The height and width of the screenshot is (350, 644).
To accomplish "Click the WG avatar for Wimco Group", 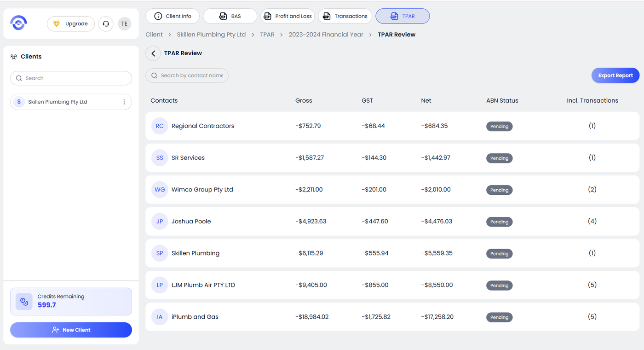I will (160, 190).
